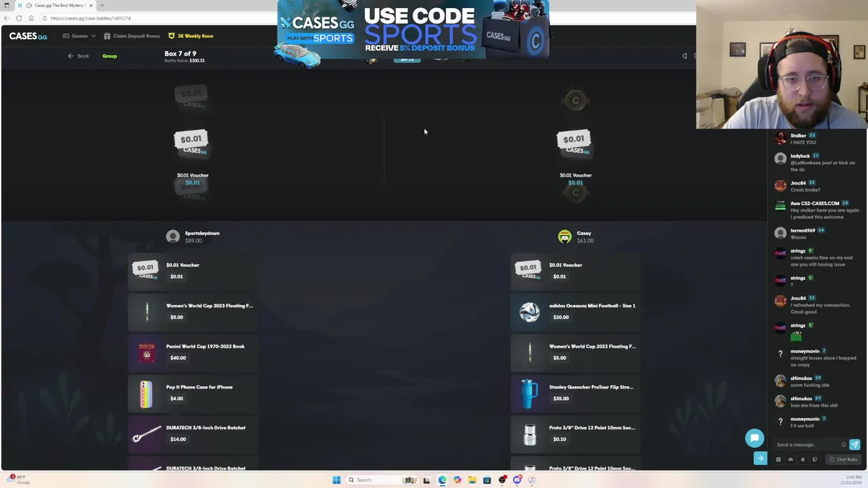Click ladyluck's username in chat

pyautogui.click(x=800, y=156)
